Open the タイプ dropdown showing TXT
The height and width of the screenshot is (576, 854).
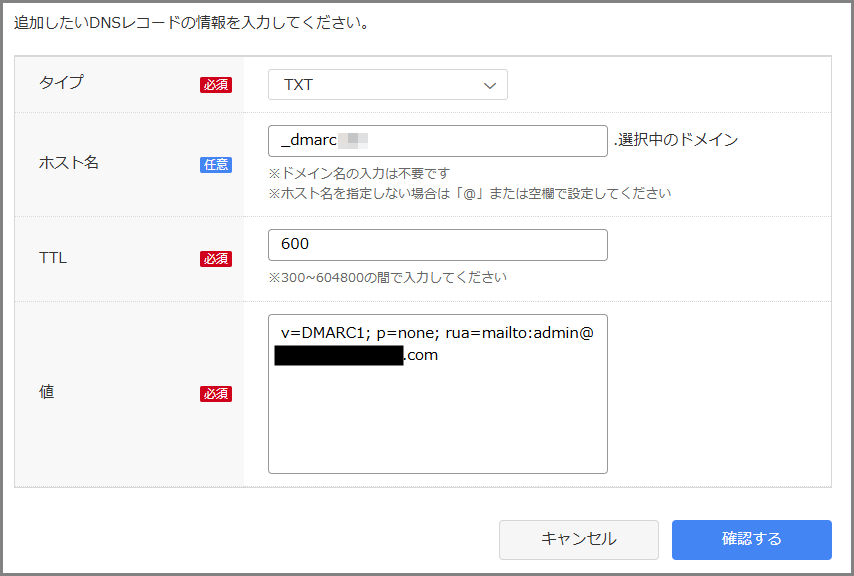tap(387, 85)
